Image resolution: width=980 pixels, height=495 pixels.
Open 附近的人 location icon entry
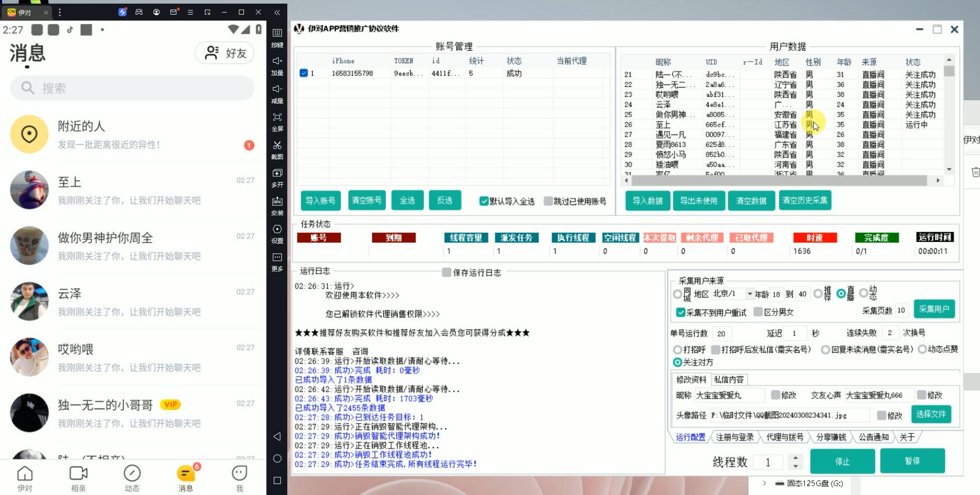click(29, 134)
